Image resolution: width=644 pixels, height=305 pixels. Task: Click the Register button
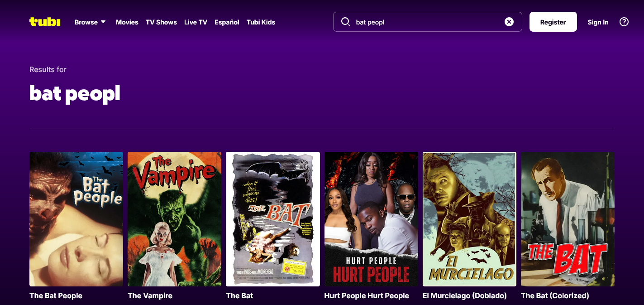pyautogui.click(x=553, y=22)
